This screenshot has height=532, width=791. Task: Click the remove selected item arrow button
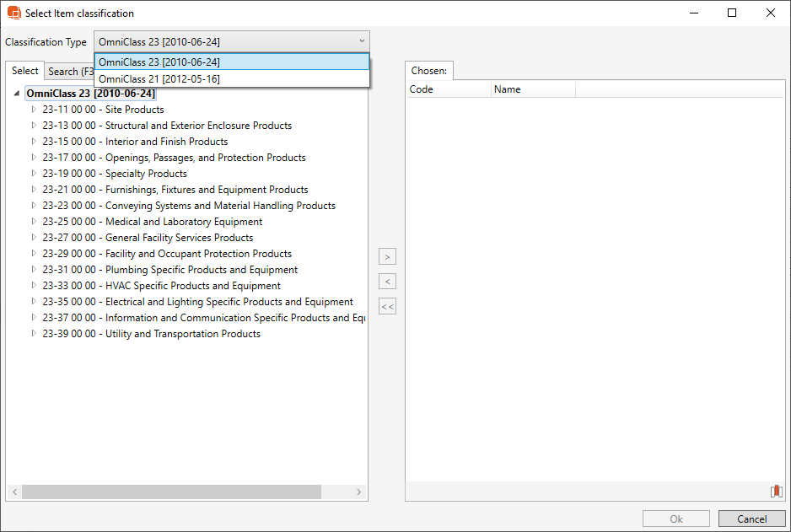[x=387, y=282]
